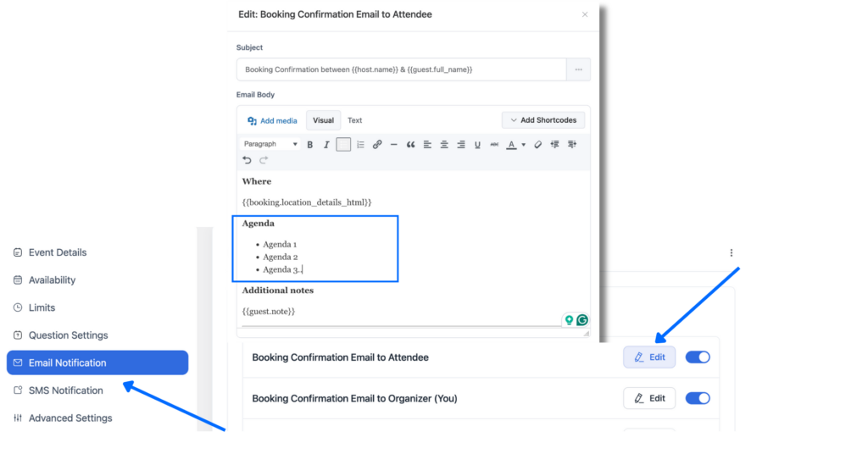Grab the editor resize handle corner

(x=587, y=334)
